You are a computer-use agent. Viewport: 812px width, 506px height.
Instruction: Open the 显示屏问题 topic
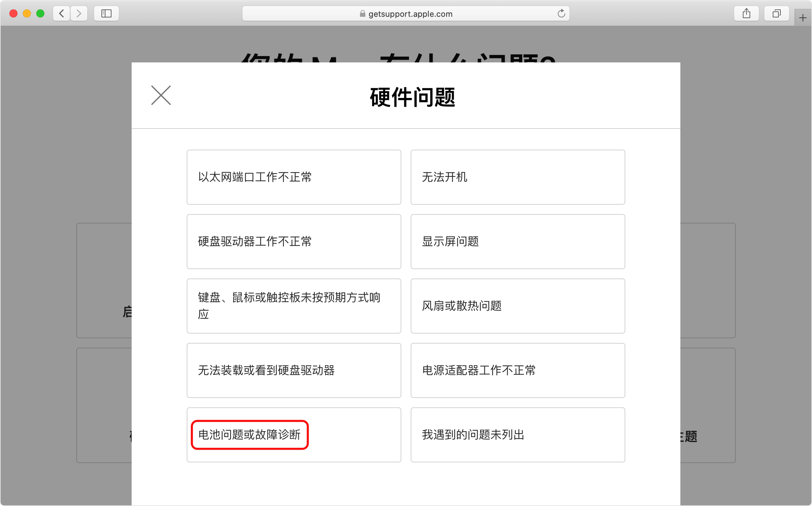(517, 241)
